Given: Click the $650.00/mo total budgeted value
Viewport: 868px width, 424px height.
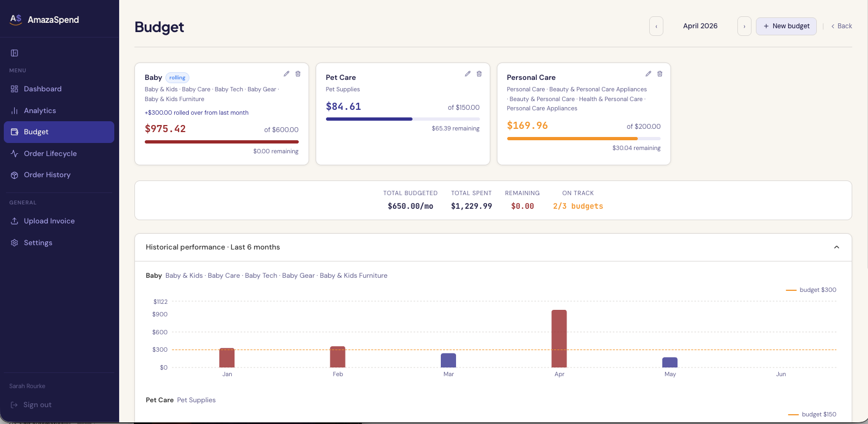Looking at the screenshot, I should coord(410,206).
